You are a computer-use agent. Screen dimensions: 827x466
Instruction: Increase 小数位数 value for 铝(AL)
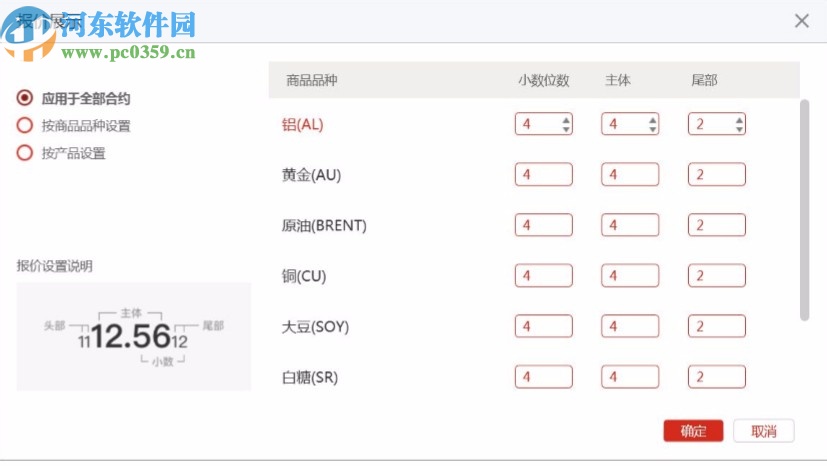[x=567, y=120]
